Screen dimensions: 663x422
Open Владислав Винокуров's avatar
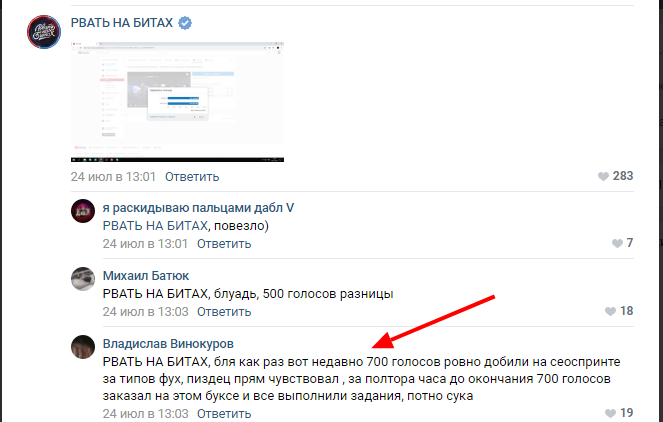83,347
